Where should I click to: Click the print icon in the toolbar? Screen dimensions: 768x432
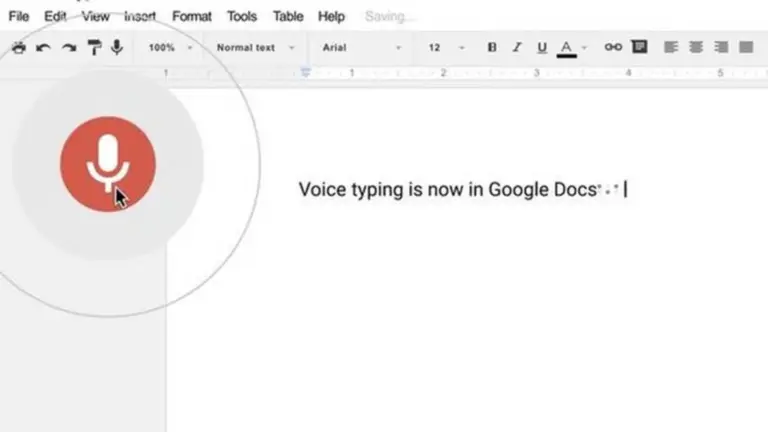[19, 48]
